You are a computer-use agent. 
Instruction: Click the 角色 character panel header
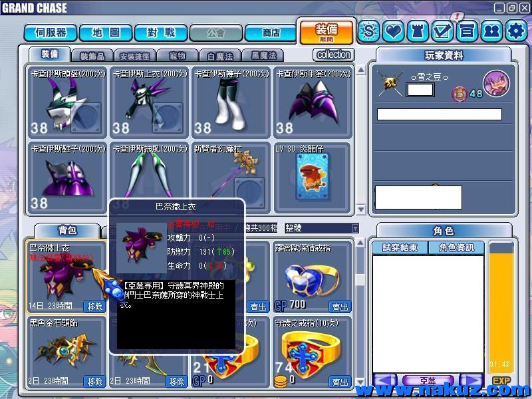444,231
